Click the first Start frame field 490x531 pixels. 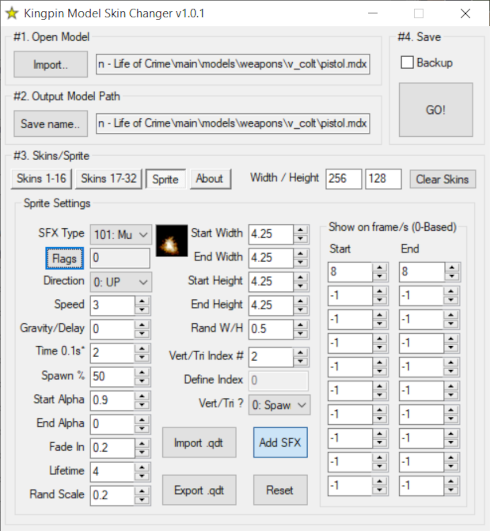pyautogui.click(x=350, y=272)
